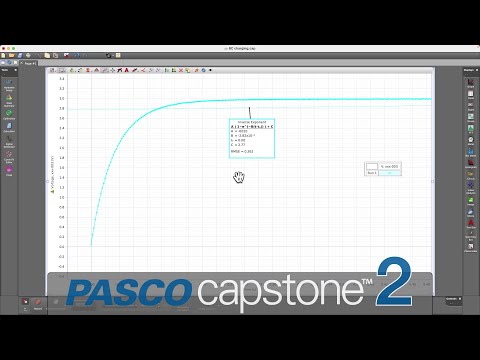
Task: Click the Open Experiment folder icon
Action: coord(12,56)
